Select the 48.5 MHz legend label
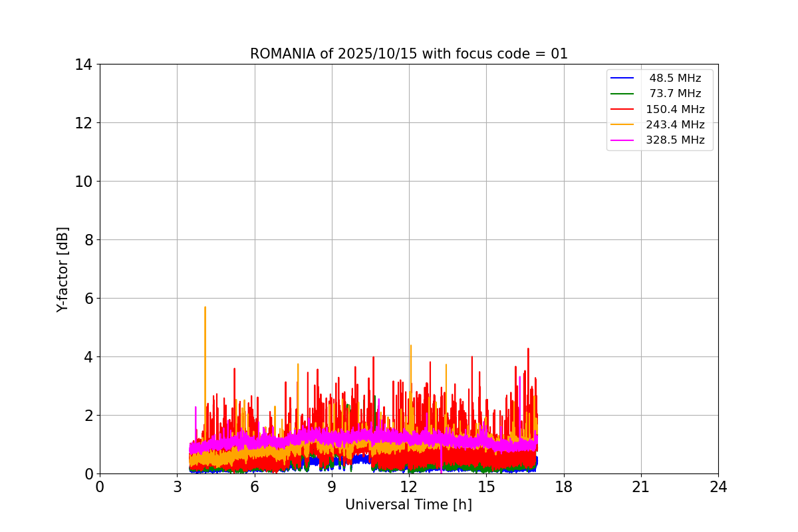The width and height of the screenshot is (798, 532). [x=675, y=78]
